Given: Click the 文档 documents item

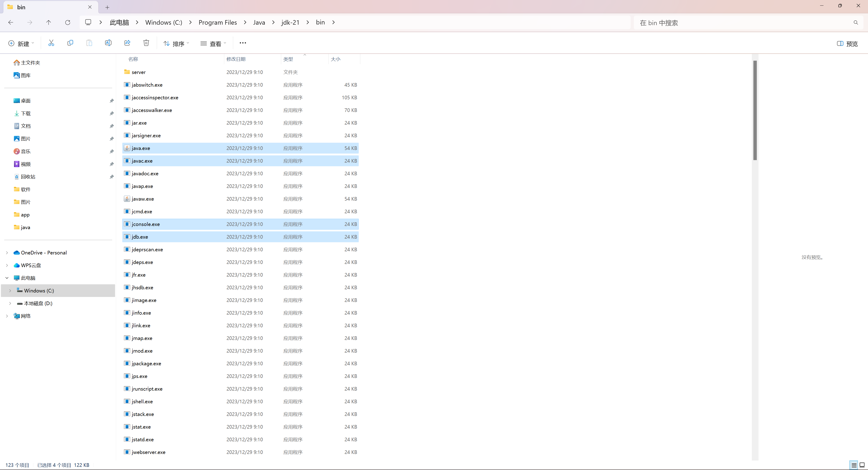Looking at the screenshot, I should click(x=22, y=126).
